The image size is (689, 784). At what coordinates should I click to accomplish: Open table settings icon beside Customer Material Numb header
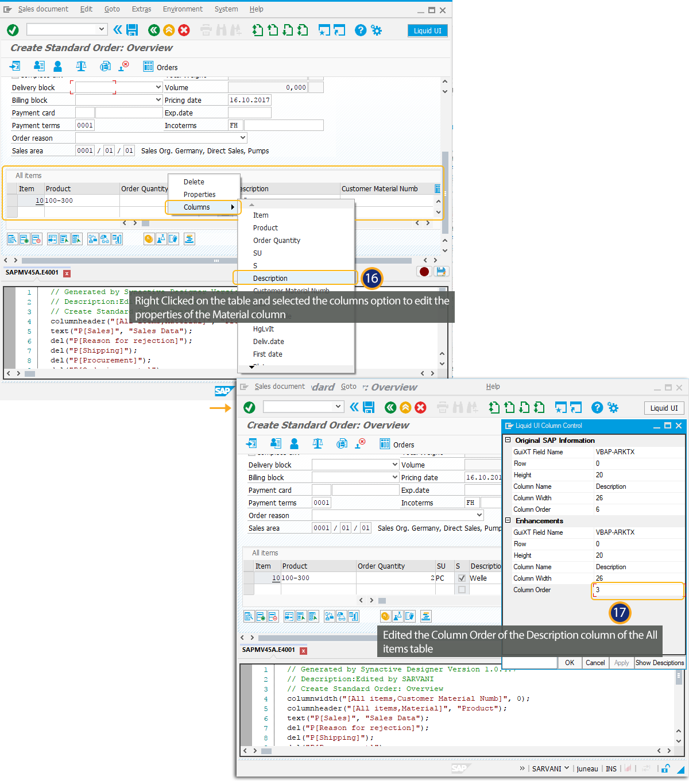point(438,189)
